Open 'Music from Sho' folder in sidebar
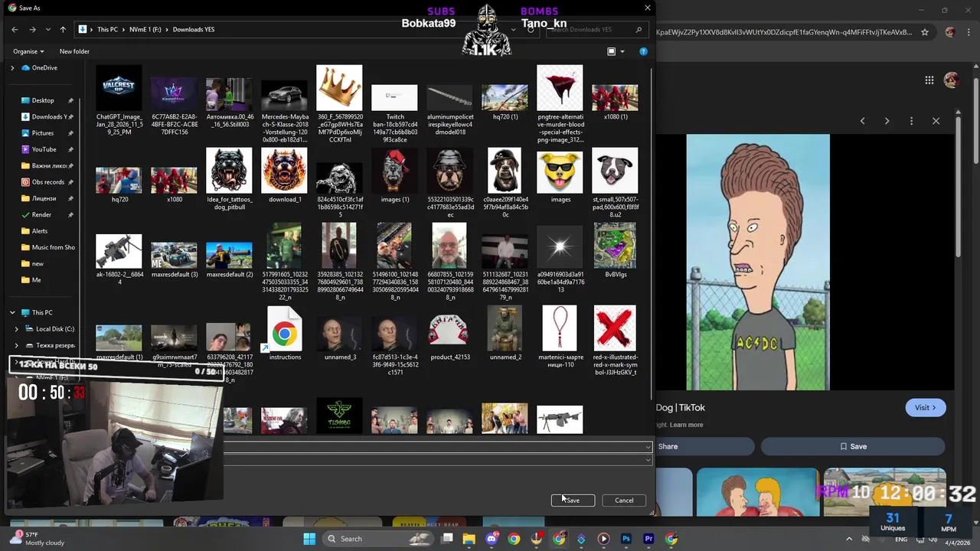This screenshot has height=551, width=980. click(53, 247)
